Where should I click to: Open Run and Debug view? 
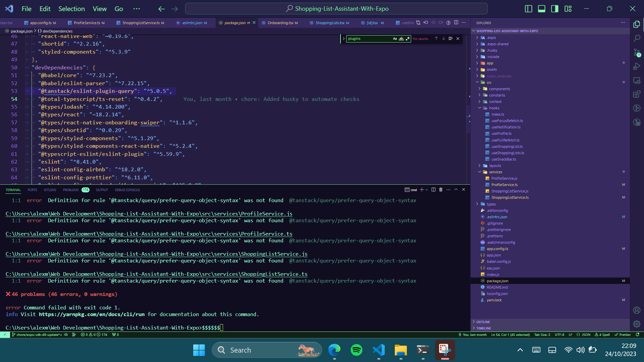637,66
